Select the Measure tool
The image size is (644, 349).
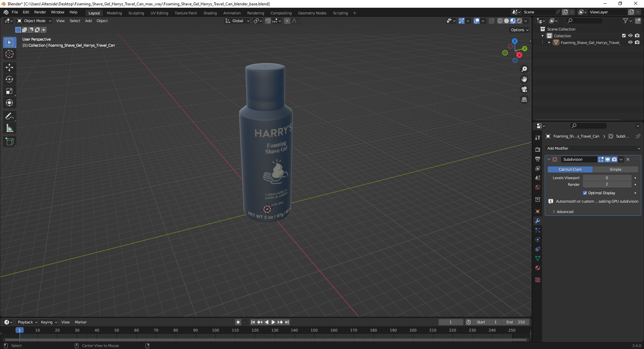click(9, 128)
